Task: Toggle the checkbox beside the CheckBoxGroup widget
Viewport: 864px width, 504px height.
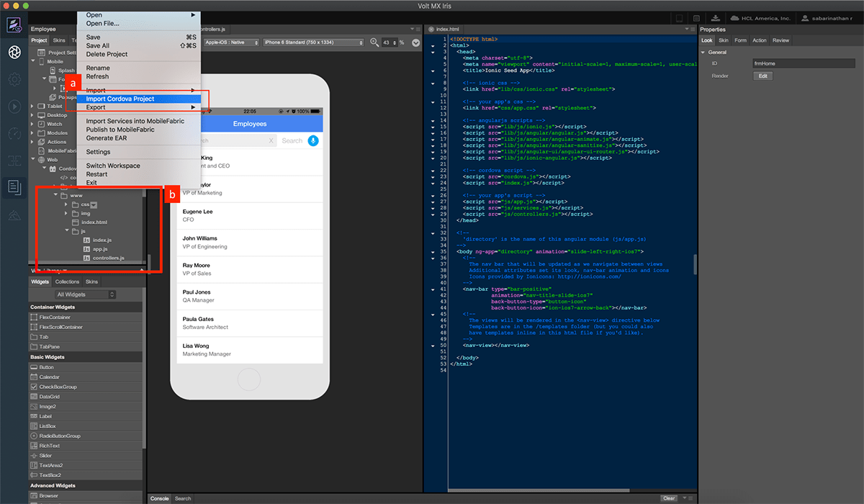Action: coord(33,387)
